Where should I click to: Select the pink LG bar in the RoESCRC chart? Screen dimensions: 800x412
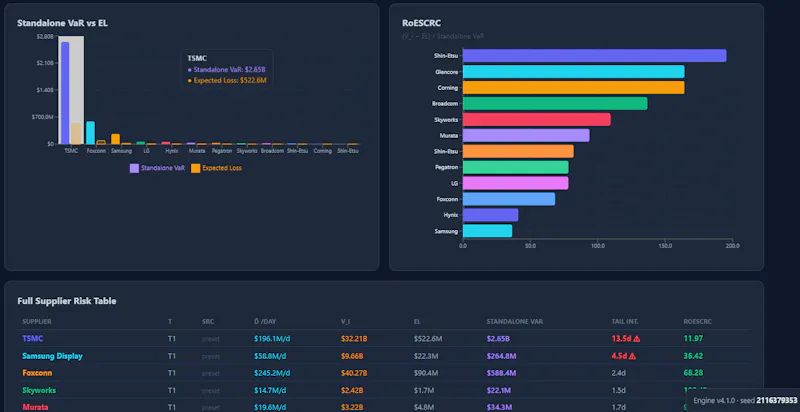pyautogui.click(x=515, y=183)
